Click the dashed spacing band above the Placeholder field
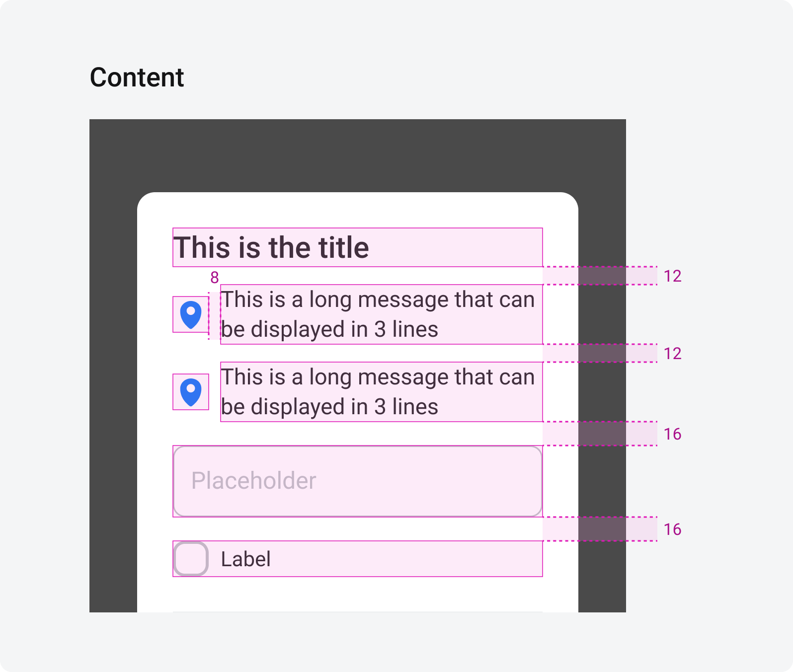The height and width of the screenshot is (672, 793). [x=600, y=434]
